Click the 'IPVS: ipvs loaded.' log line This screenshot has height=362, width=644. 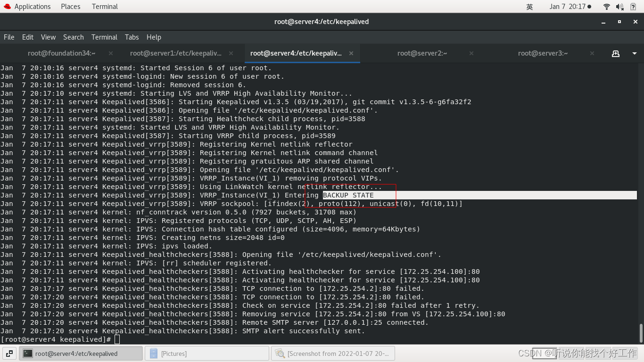click(x=107, y=246)
